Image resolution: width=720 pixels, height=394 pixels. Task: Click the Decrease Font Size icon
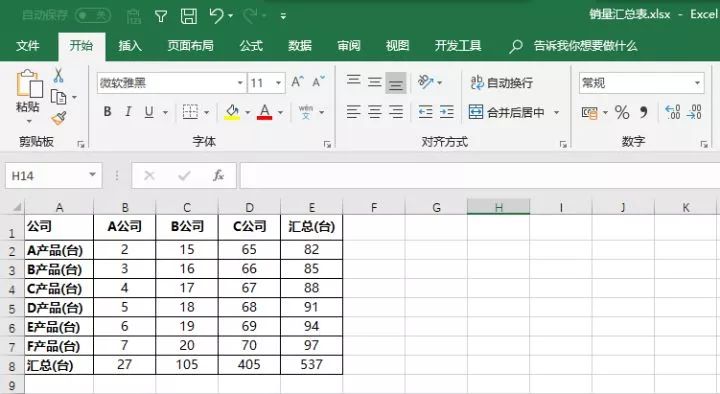tap(318, 82)
